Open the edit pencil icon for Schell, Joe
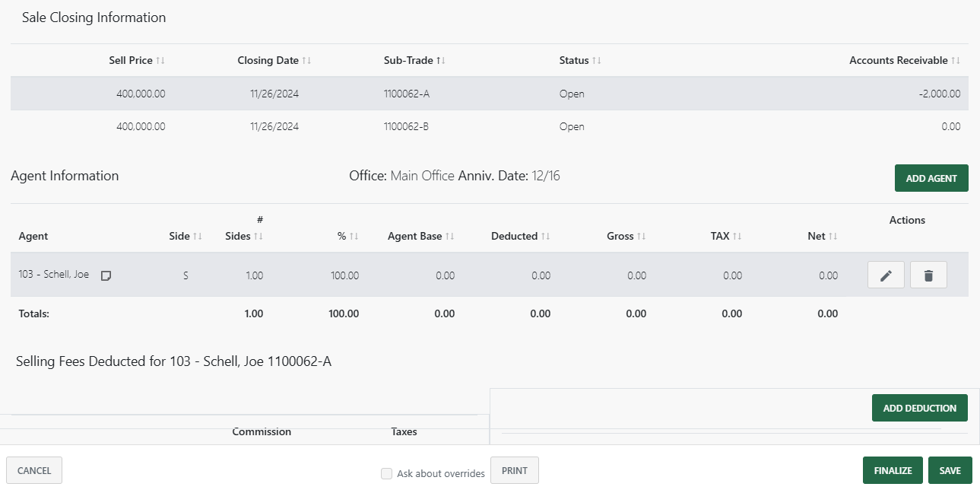Screen dimensions: 980x490 885,275
